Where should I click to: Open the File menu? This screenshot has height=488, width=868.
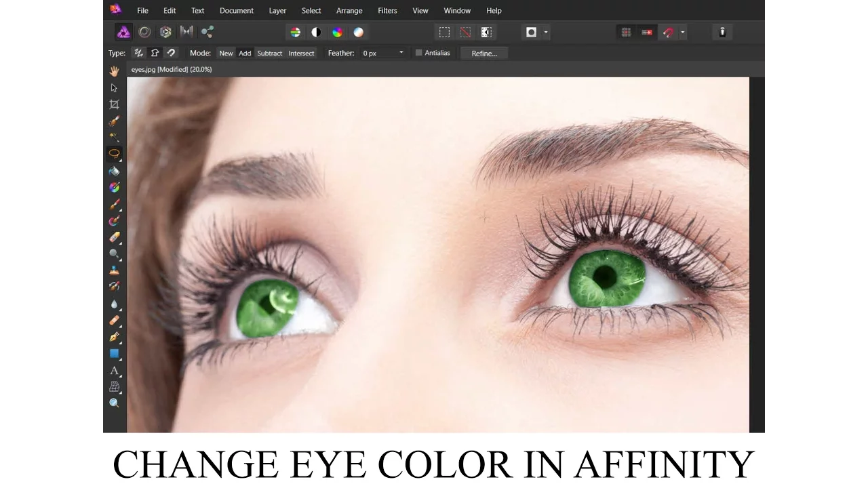coord(142,10)
